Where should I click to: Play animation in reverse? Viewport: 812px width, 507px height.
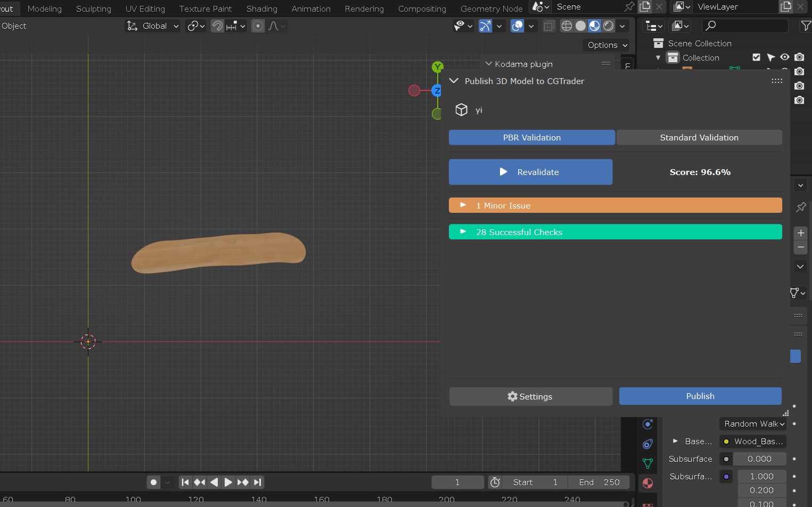[214, 483]
